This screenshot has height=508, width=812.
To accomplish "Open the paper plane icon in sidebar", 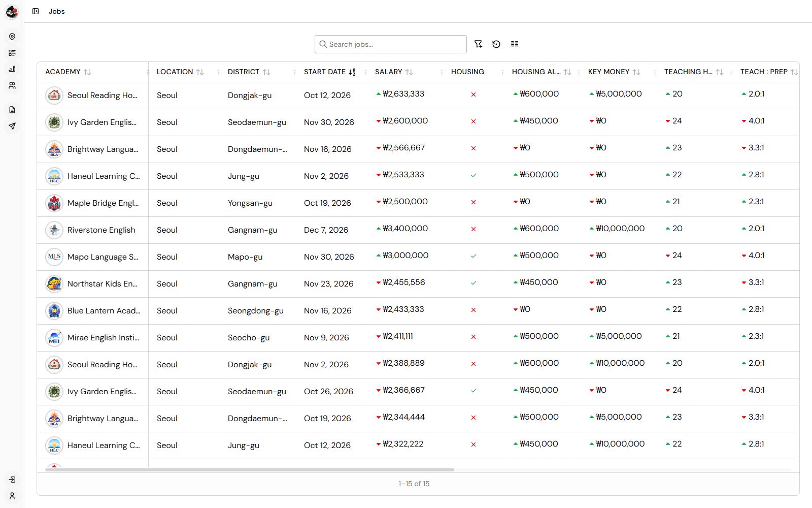I will coord(12,126).
